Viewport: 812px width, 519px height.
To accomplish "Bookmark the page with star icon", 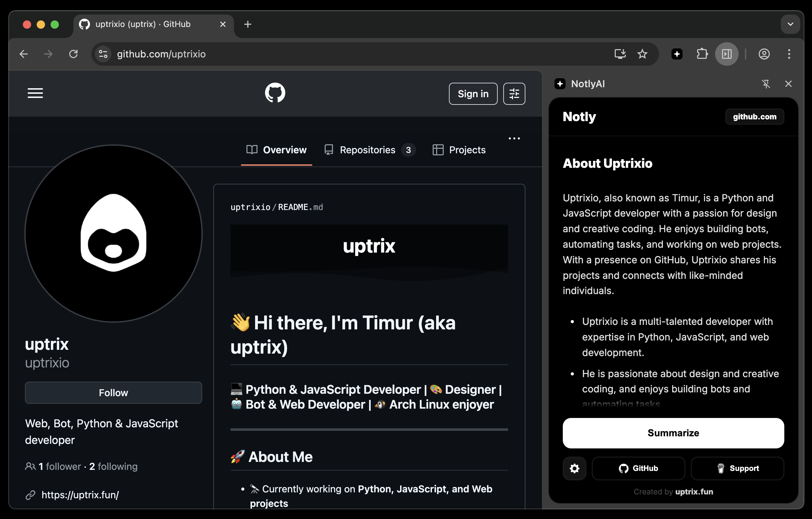I will click(642, 54).
